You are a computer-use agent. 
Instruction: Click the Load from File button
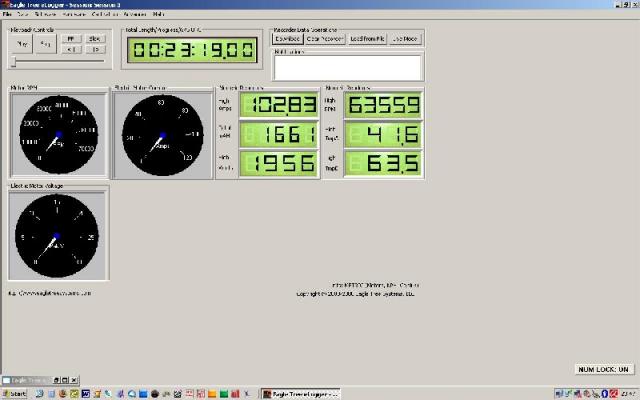tap(367, 38)
